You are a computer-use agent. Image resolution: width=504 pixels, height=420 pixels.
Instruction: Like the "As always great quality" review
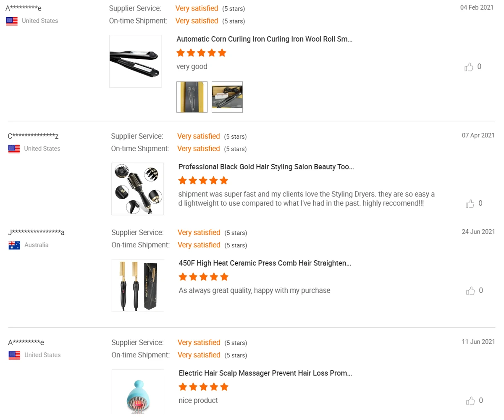click(x=470, y=291)
